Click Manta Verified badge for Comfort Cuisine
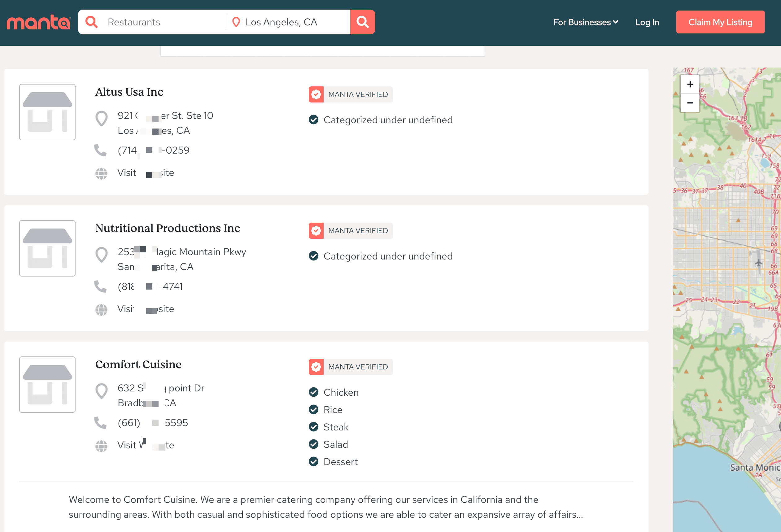Screen dimensions: 781x532 click(351, 367)
